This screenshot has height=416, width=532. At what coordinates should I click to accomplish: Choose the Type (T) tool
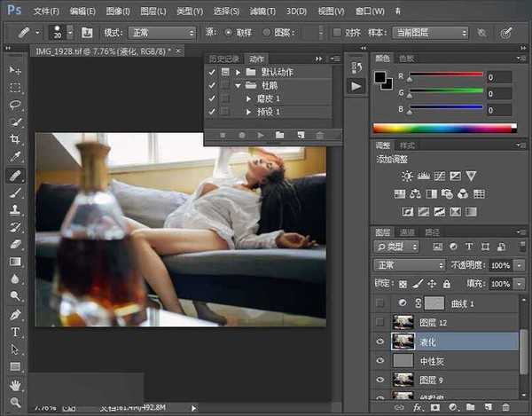15,332
